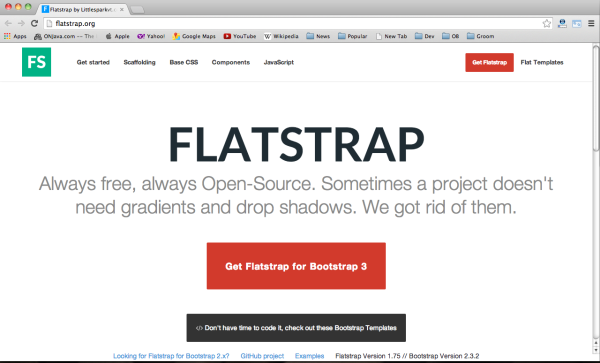Click the browser forward arrow
Image resolution: width=600 pixels, height=363 pixels.
pyautogui.click(x=21, y=23)
